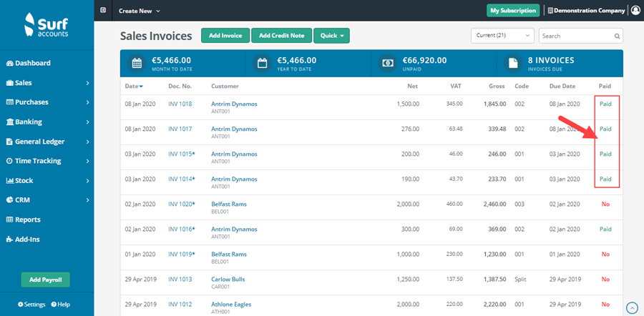Click the scroll-to-top circle arrow icon
This screenshot has height=316, width=644.
click(x=632, y=307)
